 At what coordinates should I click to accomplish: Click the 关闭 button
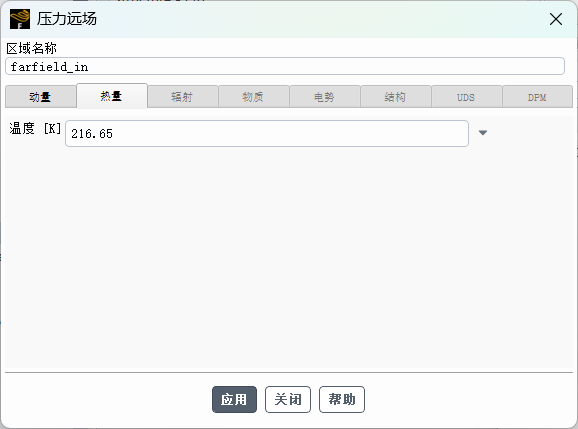288,399
